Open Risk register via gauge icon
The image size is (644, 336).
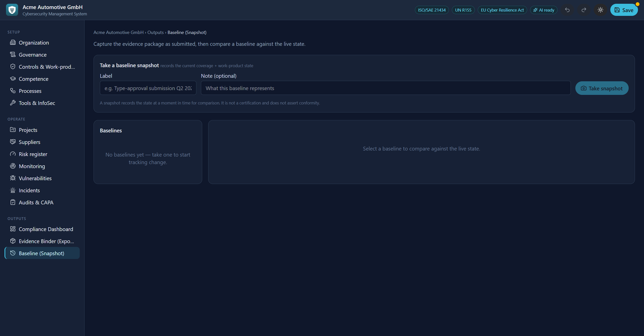[13, 154]
